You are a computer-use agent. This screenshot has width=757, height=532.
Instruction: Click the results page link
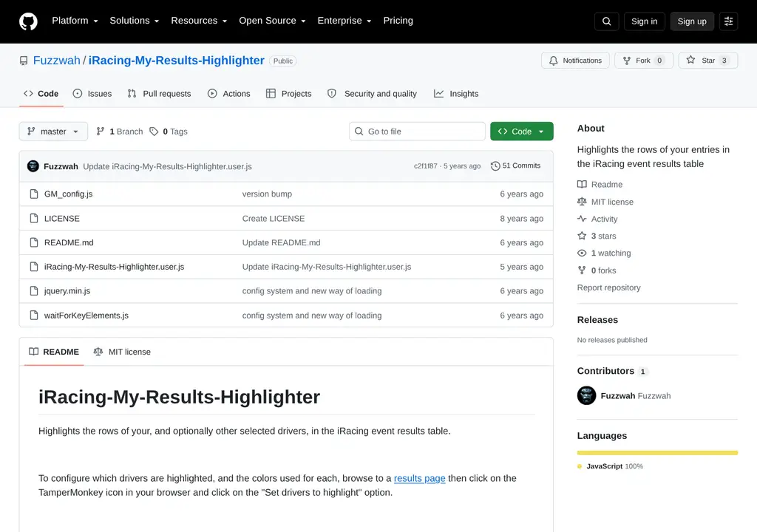tap(420, 478)
